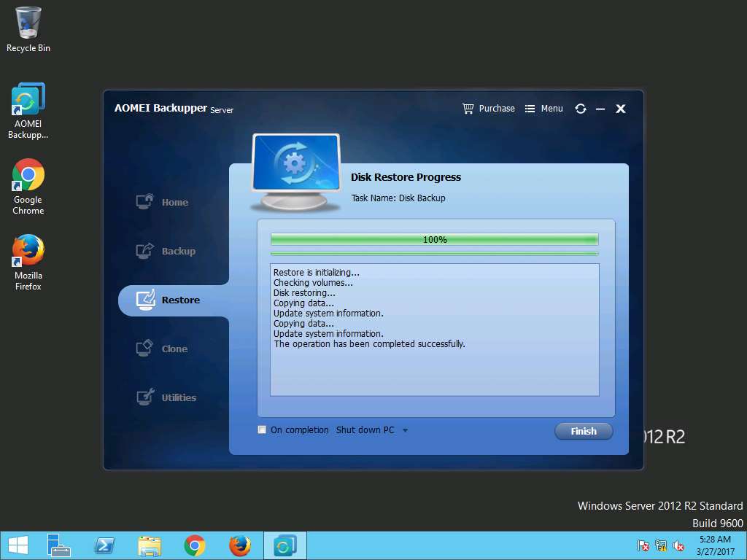
Task: Enable the On completion checkbox
Action: coord(262,429)
